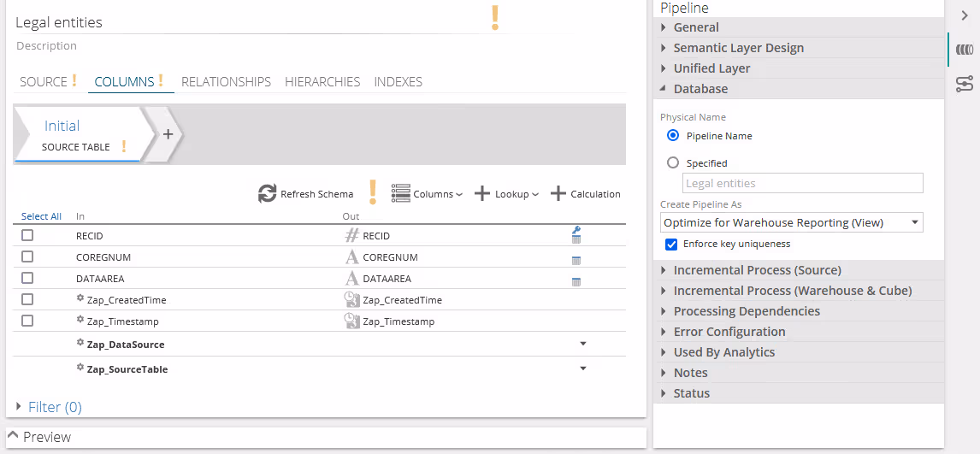Click the table icon on DATAAREA row
The height and width of the screenshot is (454, 980).
(576, 281)
